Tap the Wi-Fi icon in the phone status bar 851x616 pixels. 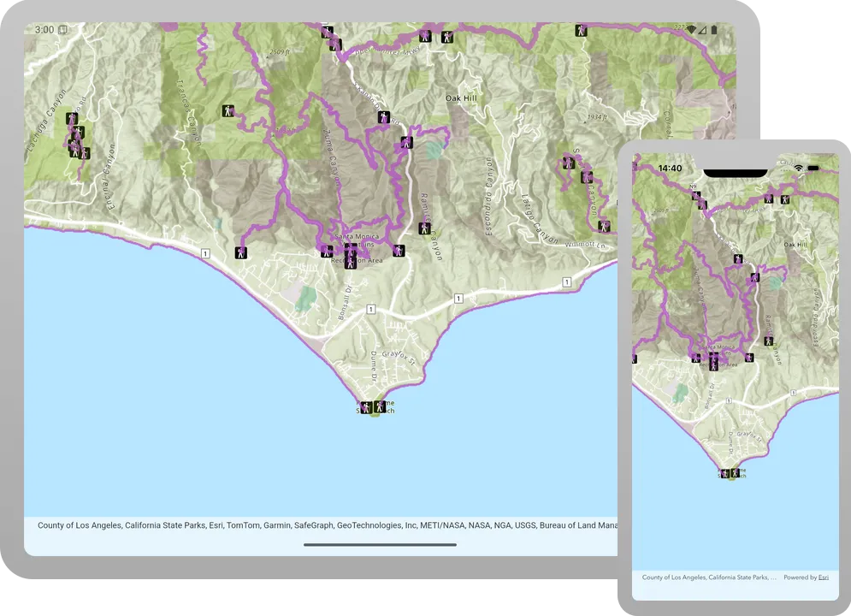[x=798, y=169]
